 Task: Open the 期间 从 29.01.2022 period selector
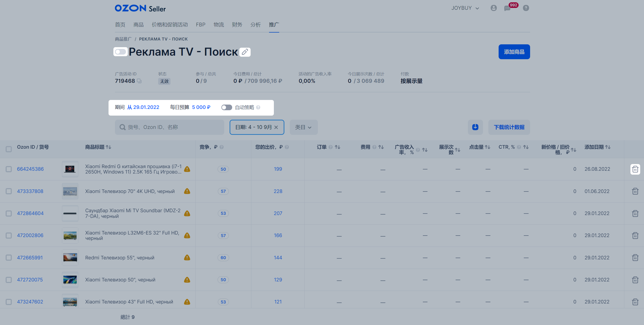pos(137,107)
